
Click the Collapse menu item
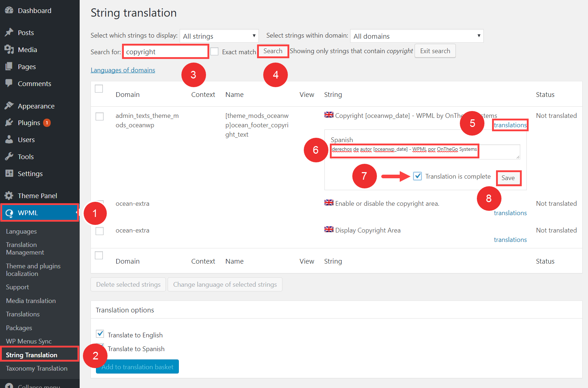40,385
